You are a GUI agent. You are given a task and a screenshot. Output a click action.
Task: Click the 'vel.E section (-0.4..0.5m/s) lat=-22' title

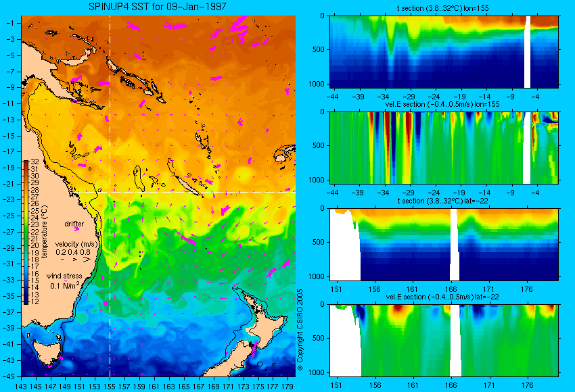click(x=442, y=297)
